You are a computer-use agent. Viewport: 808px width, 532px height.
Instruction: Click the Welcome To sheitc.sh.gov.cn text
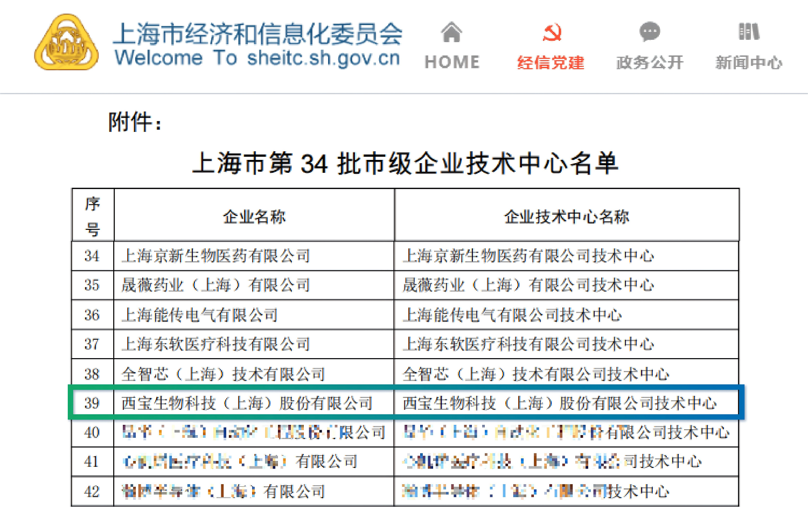257,58
